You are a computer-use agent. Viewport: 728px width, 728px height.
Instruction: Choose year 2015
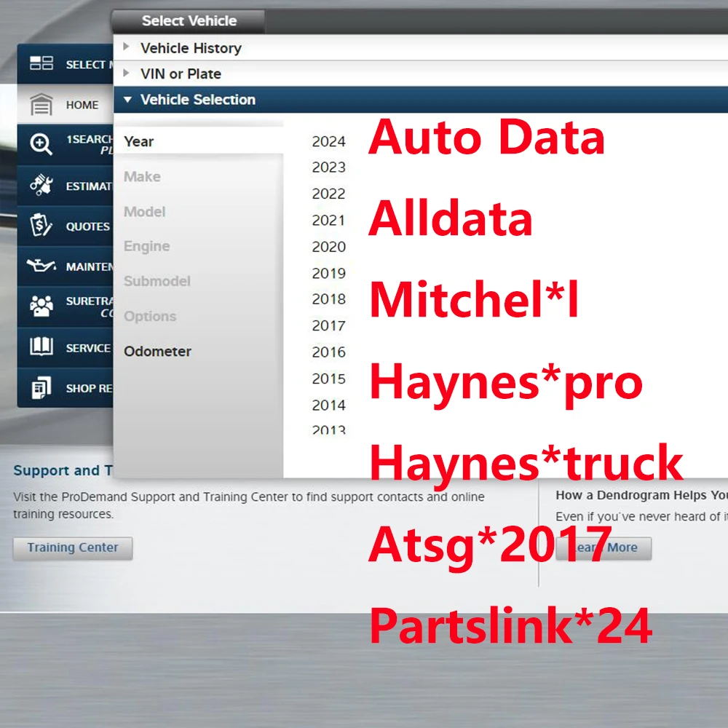329,379
